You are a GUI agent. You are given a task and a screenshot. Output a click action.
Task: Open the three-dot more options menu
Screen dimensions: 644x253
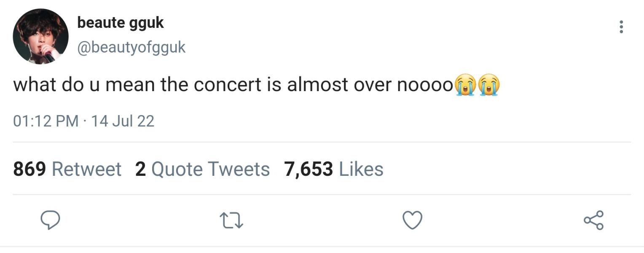point(620,27)
